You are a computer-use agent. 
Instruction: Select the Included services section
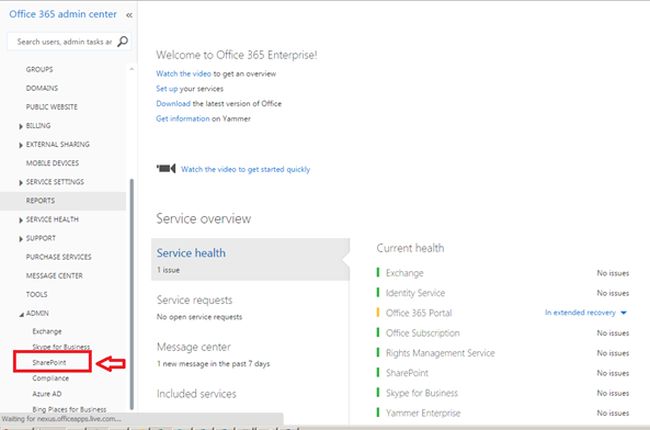[196, 394]
